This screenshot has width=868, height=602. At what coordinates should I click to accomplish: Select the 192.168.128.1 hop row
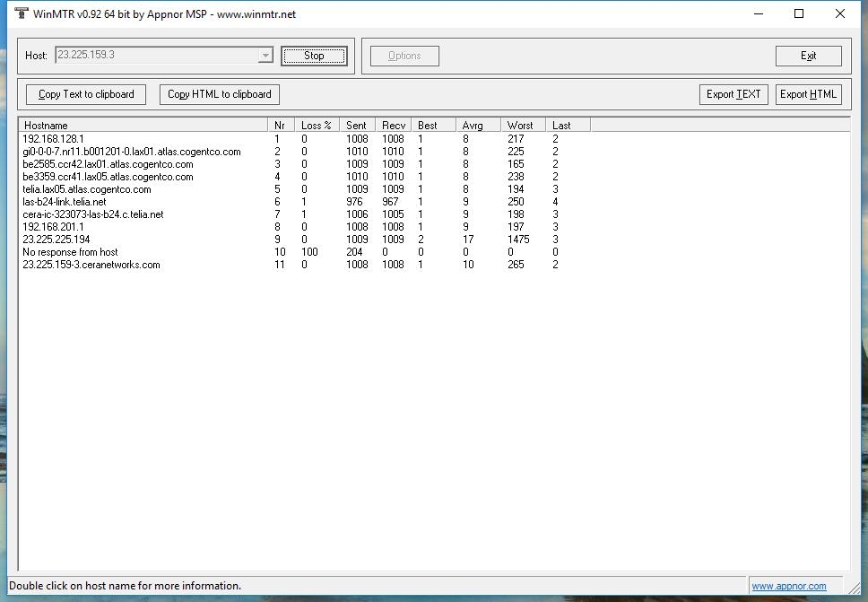click(54, 139)
